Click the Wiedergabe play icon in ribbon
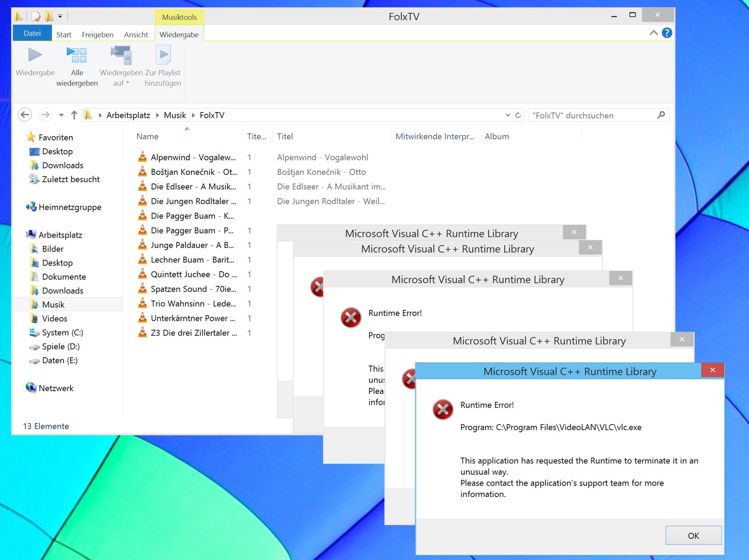Screen dimensions: 749x560 coord(35,55)
